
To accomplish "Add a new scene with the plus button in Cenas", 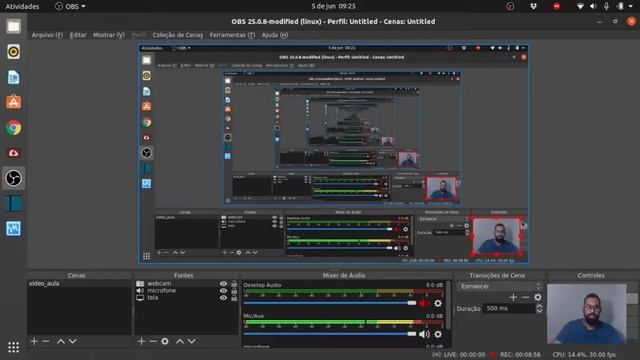I will (34, 341).
